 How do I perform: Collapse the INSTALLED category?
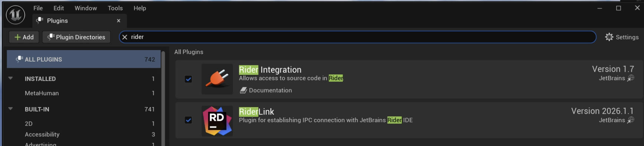pyautogui.click(x=10, y=79)
